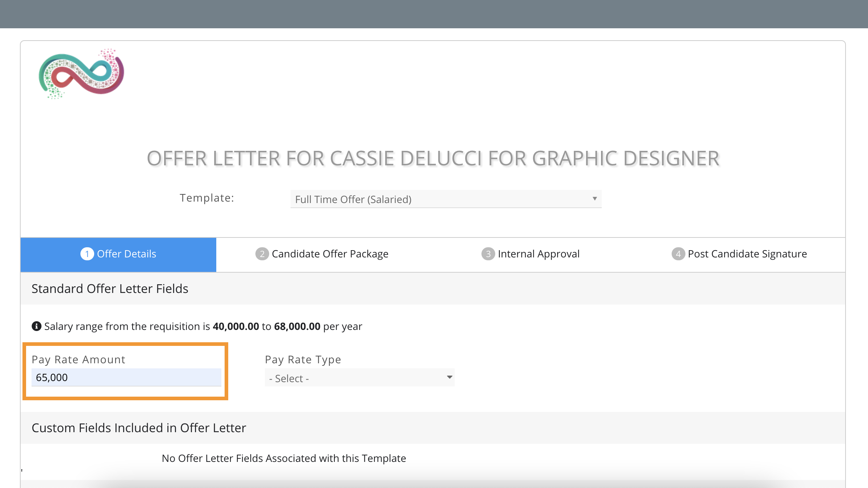This screenshot has height=488, width=868.
Task: Open the Pay Rate Type dropdown
Action: (x=359, y=378)
